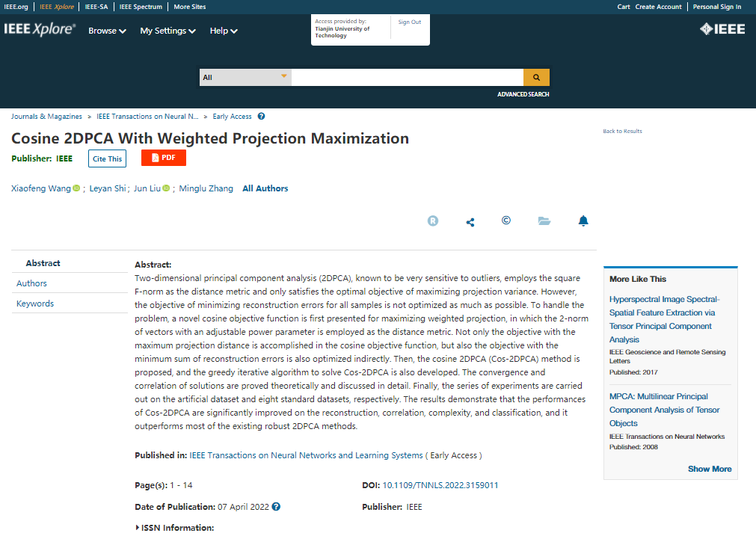
Task: Open Early Access help question icon
Action: pyautogui.click(x=261, y=117)
